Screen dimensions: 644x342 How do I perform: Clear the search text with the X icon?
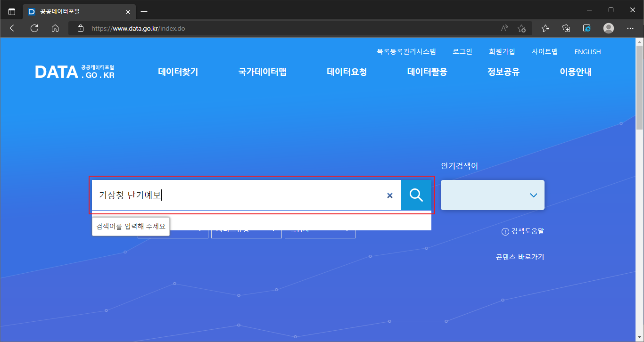click(x=390, y=195)
